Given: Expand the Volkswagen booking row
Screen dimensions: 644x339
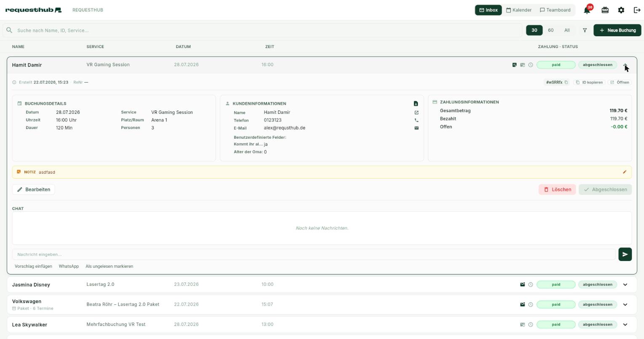Looking at the screenshot, I should point(625,304).
